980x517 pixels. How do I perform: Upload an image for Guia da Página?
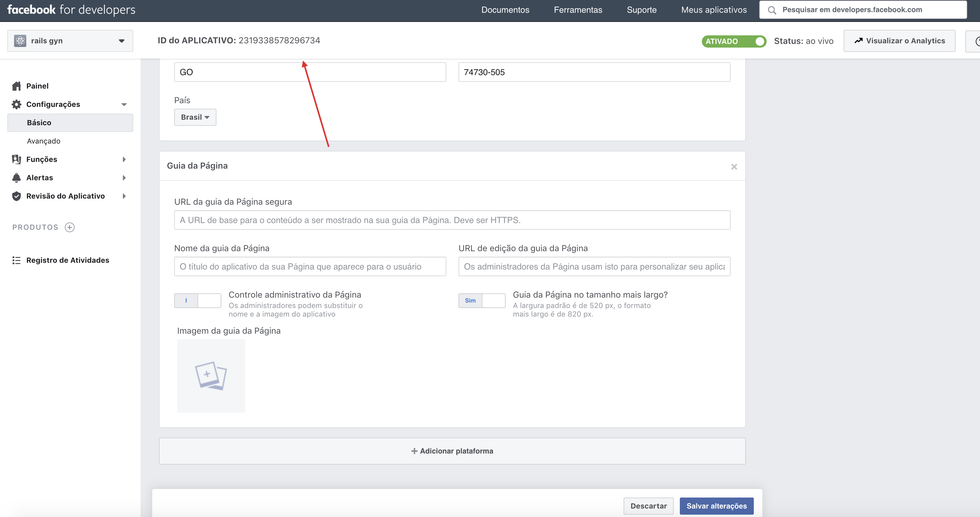(211, 376)
